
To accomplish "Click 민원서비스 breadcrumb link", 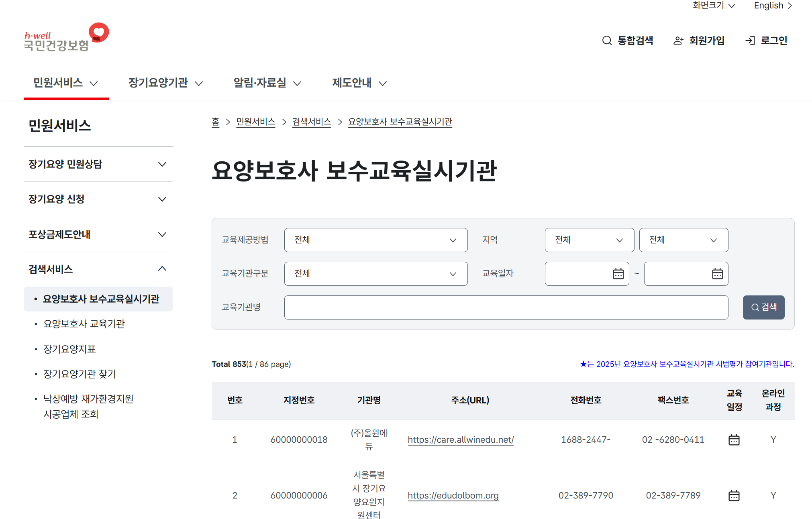I will pyautogui.click(x=256, y=122).
